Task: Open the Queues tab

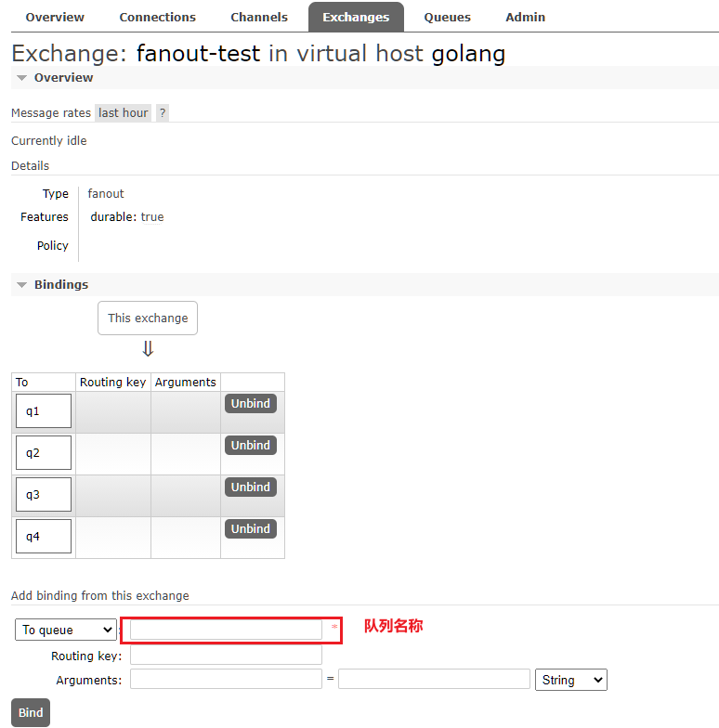Action: pos(447,17)
